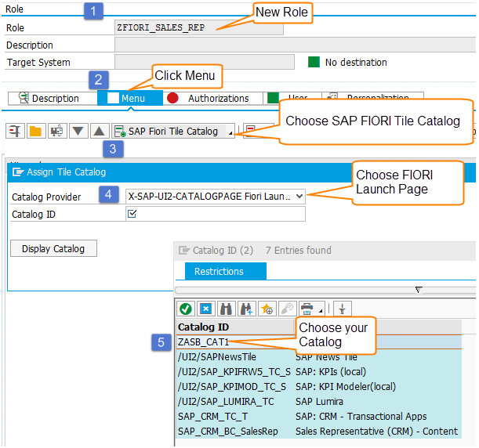Switch to the Authorizations tab
This screenshot has height=448, width=479.
pyautogui.click(x=213, y=98)
